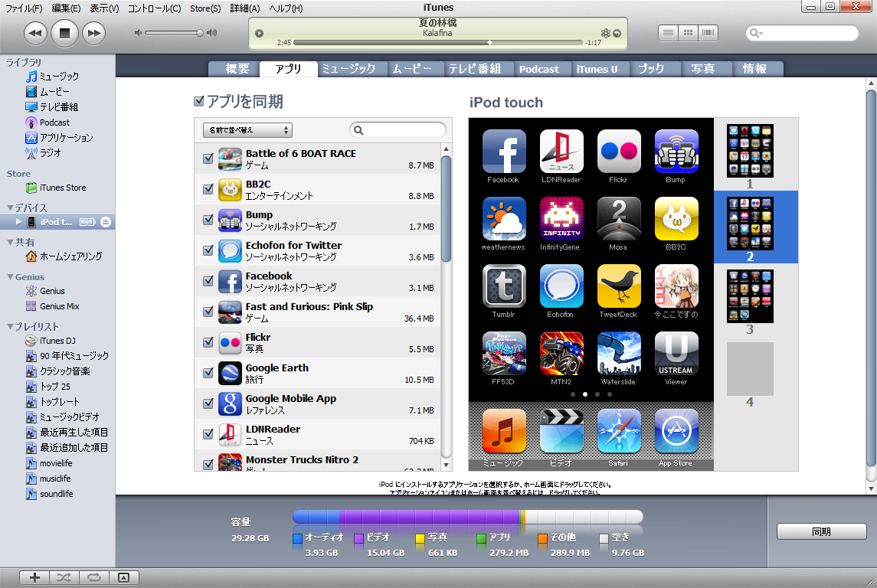Open search options magnifier dropdown

point(756,33)
